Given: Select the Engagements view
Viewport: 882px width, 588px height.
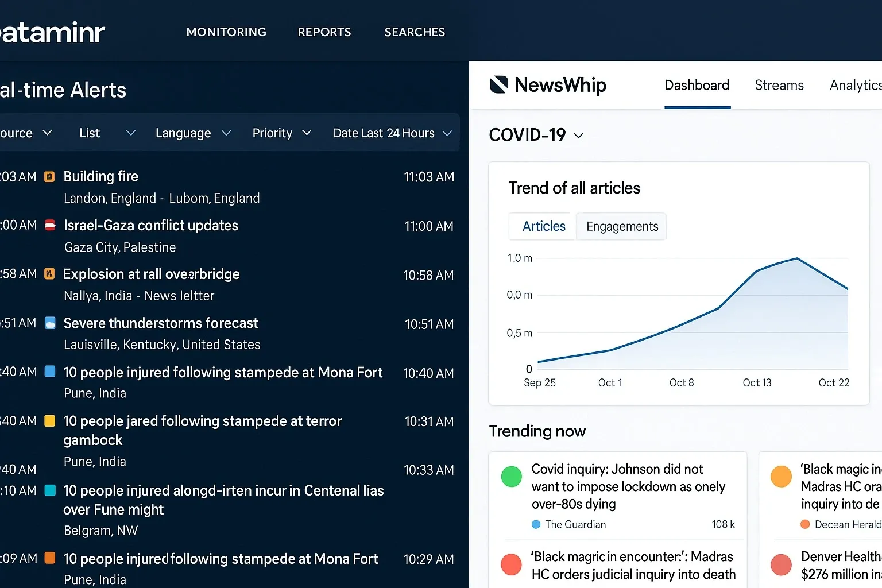Looking at the screenshot, I should pyautogui.click(x=621, y=226).
